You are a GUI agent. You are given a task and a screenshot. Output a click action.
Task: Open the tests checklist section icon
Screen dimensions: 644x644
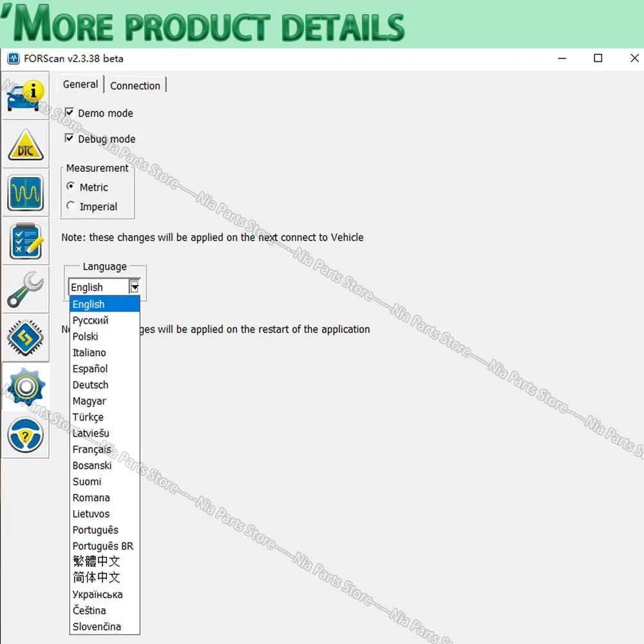point(26,241)
